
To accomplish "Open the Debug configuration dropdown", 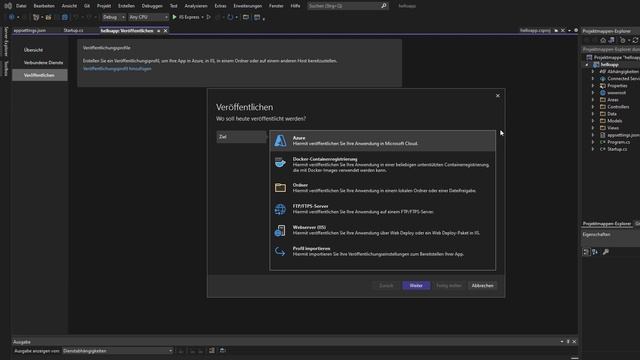I will point(114,17).
